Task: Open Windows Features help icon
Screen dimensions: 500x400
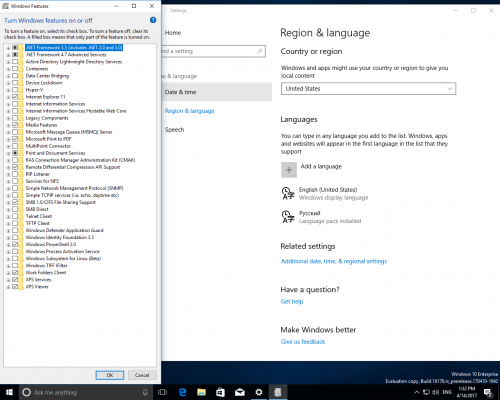Action: 153,20
